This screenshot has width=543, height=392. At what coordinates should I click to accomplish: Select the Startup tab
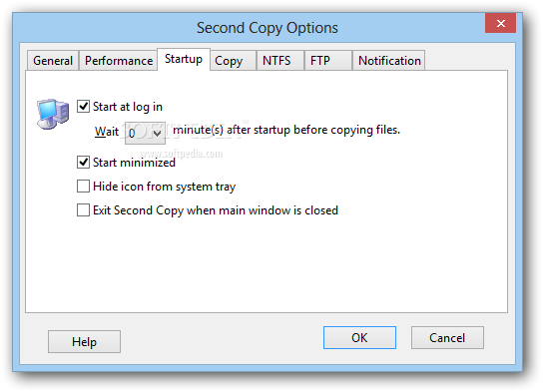click(x=184, y=59)
